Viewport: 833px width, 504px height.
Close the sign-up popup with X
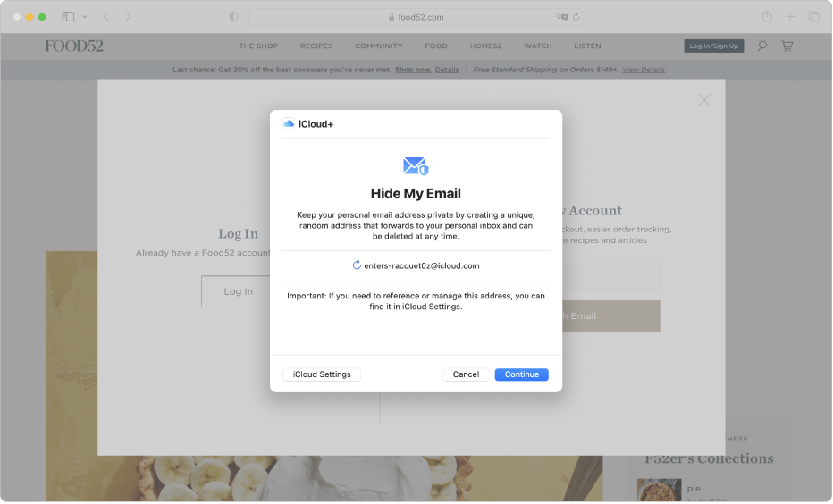(x=704, y=101)
